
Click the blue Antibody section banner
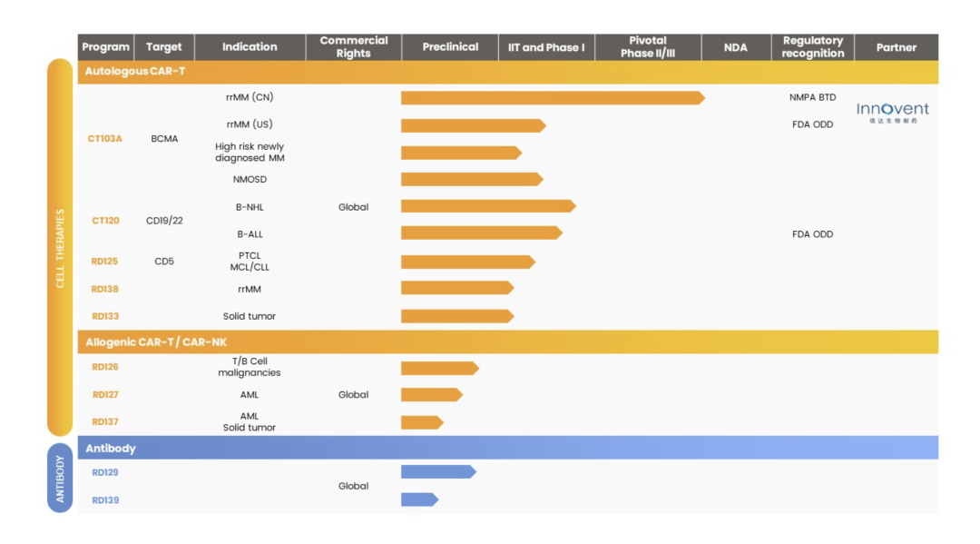pos(508,448)
